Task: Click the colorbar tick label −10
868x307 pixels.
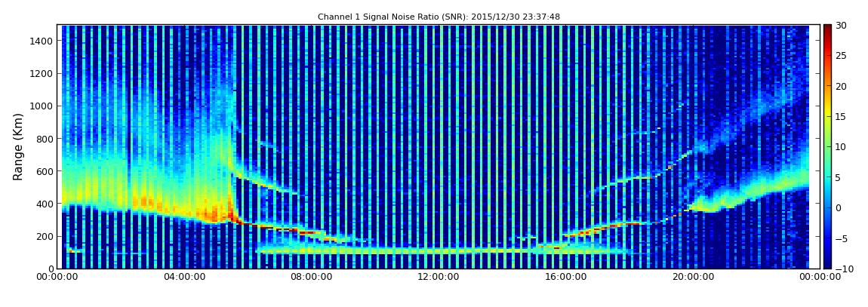Action: pos(842,269)
